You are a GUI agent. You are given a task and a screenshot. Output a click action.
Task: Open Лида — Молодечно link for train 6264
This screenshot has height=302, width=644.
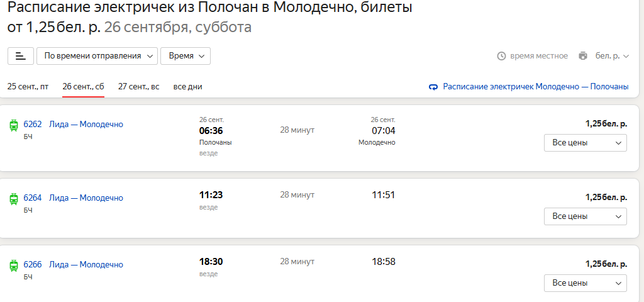pos(86,198)
